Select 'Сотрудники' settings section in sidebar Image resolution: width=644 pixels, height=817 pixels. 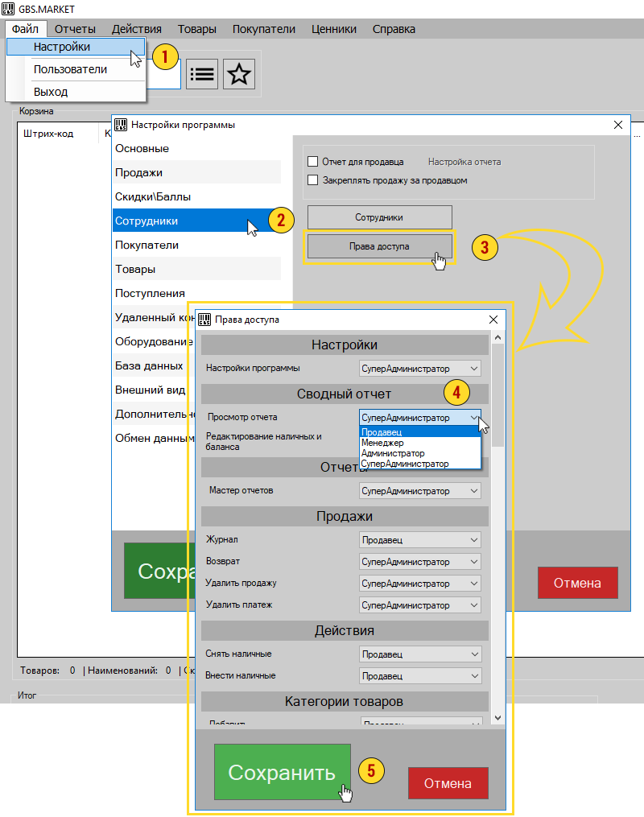(197, 221)
